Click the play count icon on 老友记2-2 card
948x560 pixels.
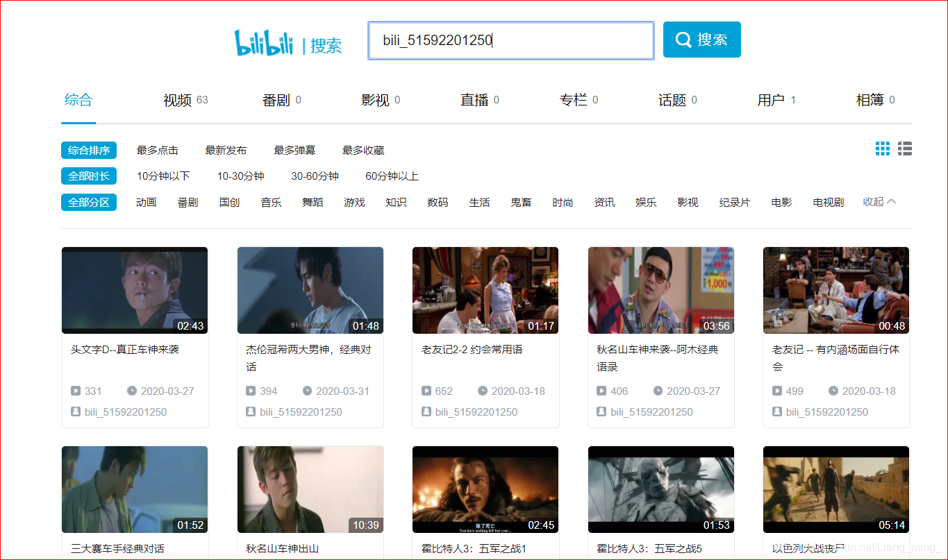point(426,391)
